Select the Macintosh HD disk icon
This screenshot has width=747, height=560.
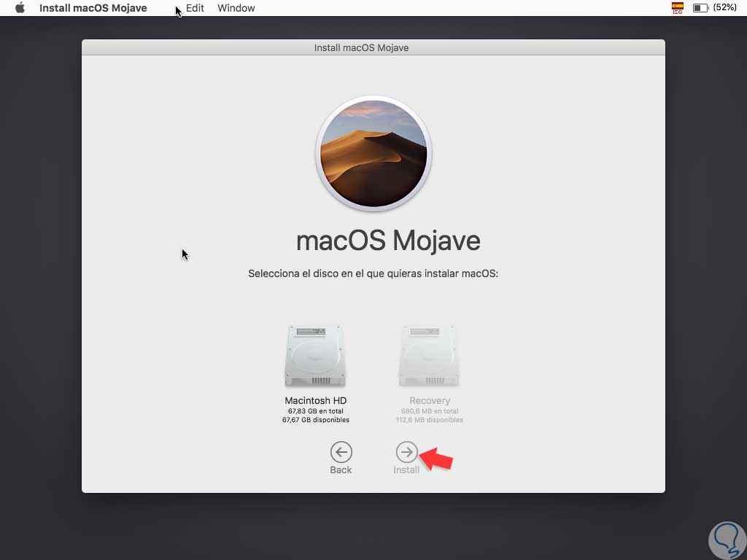[315, 356]
